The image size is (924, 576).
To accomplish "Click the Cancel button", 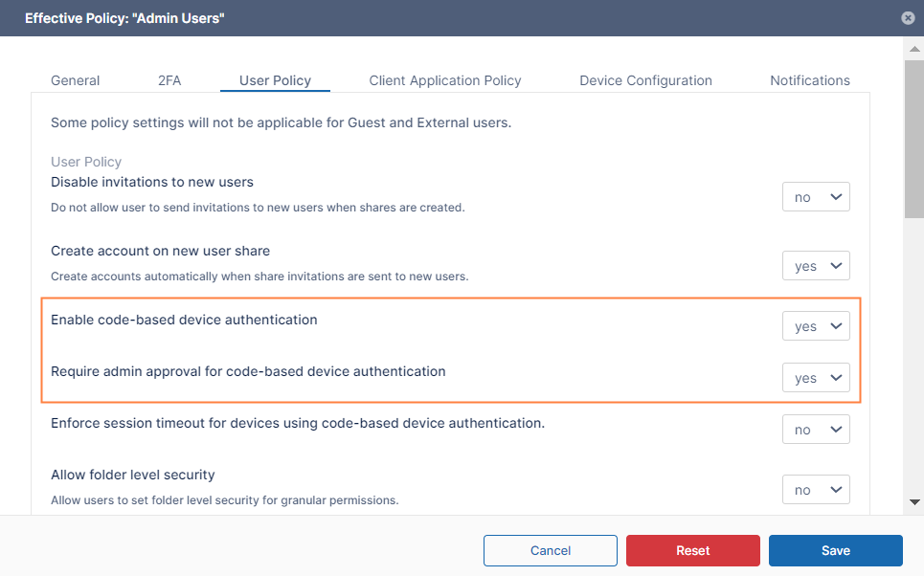I will click(x=550, y=550).
